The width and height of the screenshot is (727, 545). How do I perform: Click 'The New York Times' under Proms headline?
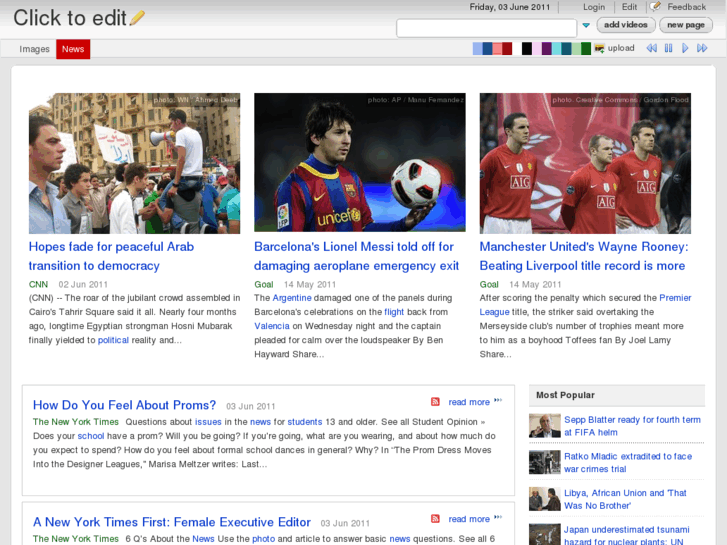point(76,422)
